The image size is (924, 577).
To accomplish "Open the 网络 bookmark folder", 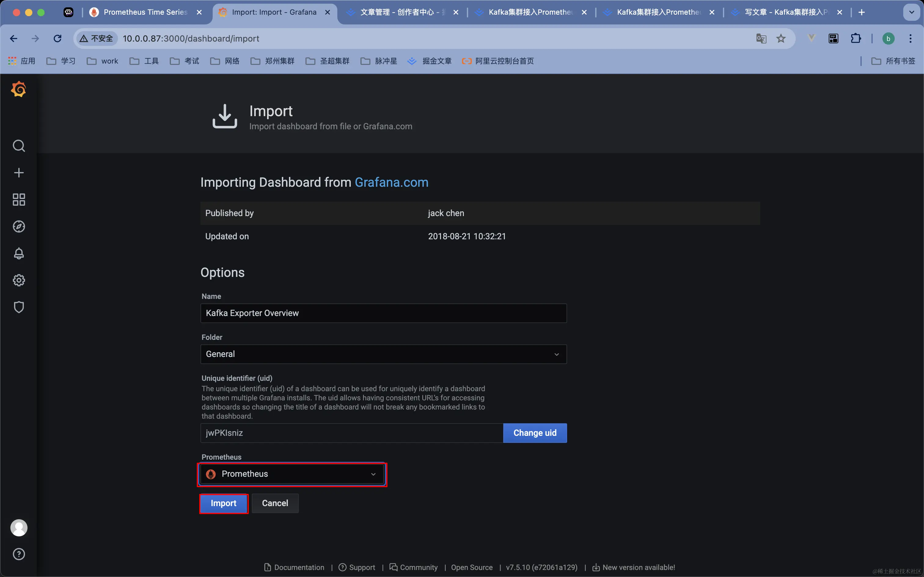I will 225,61.
